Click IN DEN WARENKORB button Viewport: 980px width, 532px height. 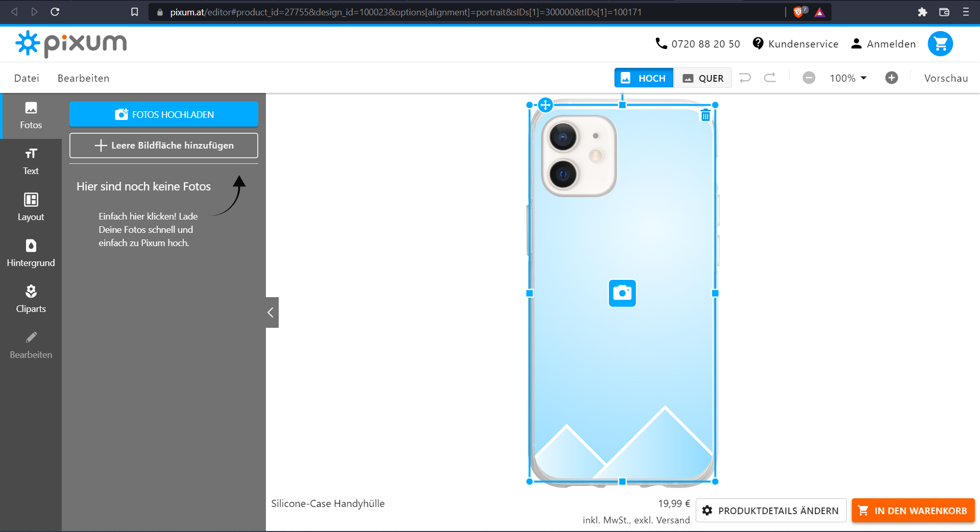pos(913,511)
